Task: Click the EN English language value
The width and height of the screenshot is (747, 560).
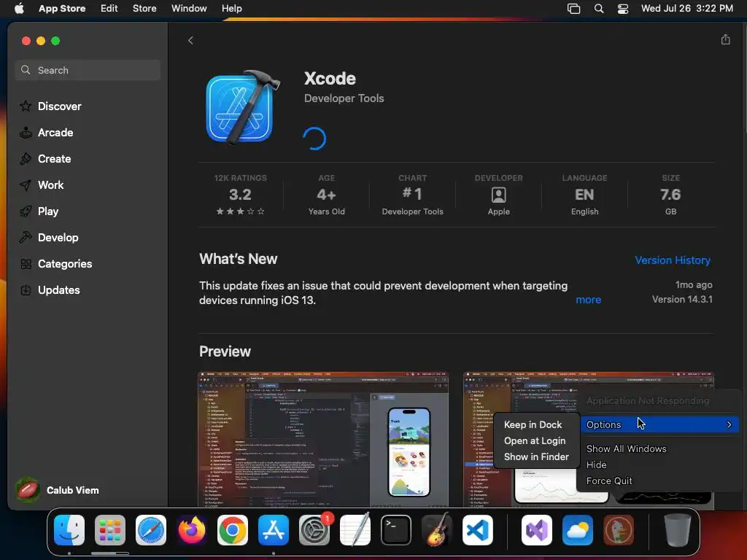Action: click(x=584, y=195)
